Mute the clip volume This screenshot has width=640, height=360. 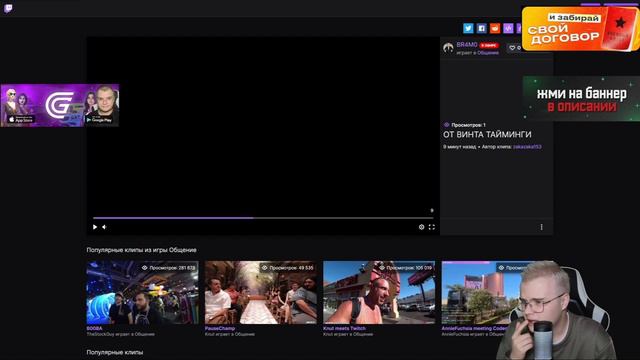click(104, 227)
